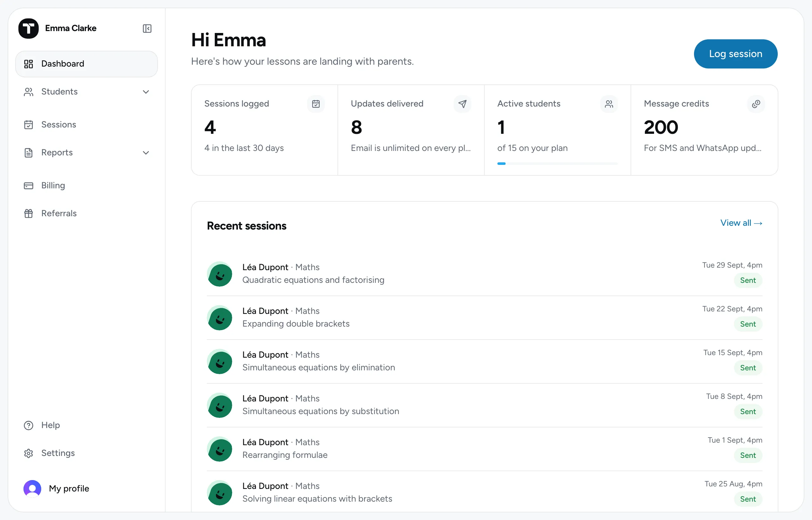Click the 'Message credits' value 200
Viewport: 812px width, 520px height.
[661, 127]
